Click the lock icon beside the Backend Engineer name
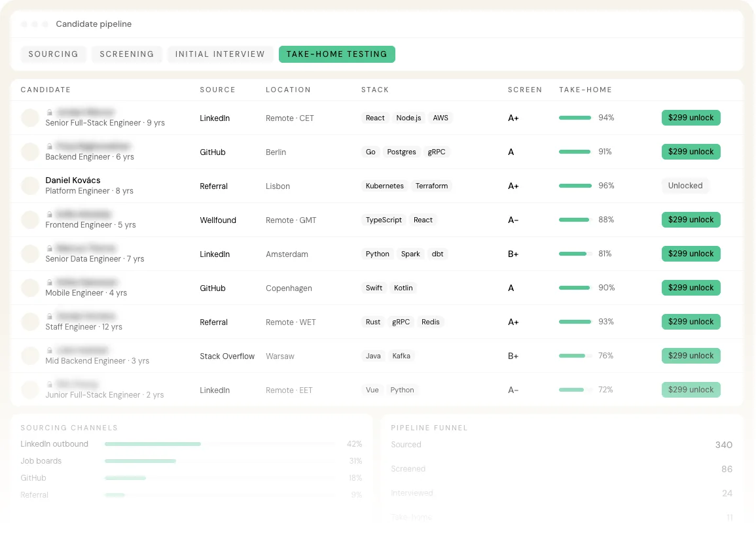Screen dimensions: 756x550 (x=49, y=146)
